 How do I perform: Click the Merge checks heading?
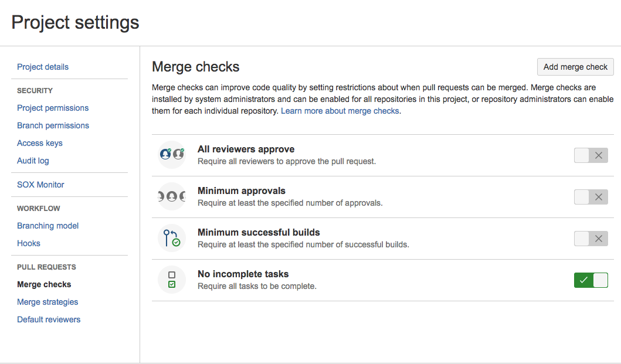(x=196, y=67)
